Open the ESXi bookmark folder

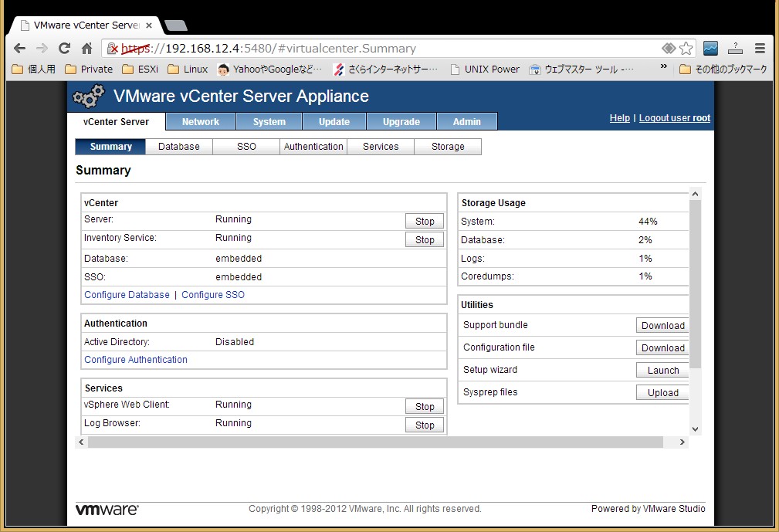coord(140,69)
